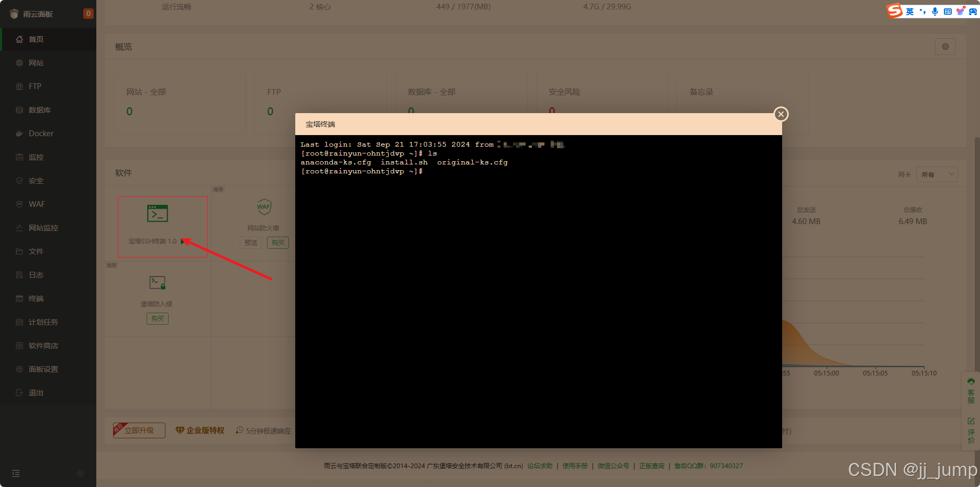Collapse sidebar using bottom menu icon

[x=16, y=473]
